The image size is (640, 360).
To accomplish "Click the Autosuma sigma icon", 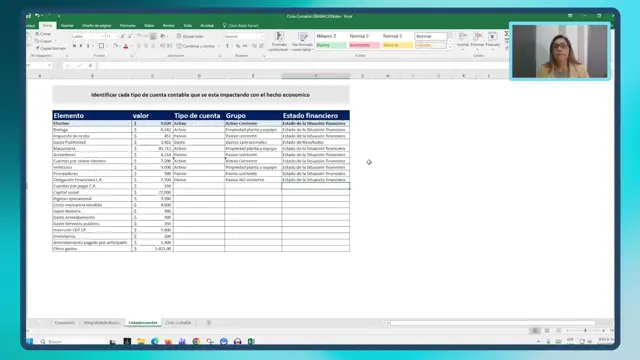I will pos(507,34).
